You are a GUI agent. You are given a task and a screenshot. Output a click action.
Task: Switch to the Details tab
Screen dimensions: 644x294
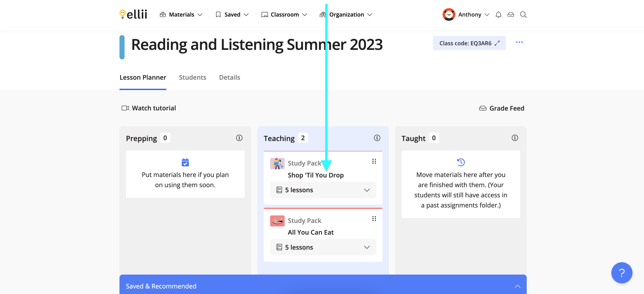pos(229,77)
